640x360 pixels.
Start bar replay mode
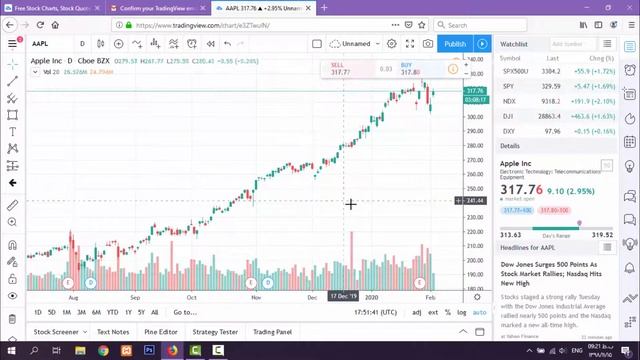211,44
